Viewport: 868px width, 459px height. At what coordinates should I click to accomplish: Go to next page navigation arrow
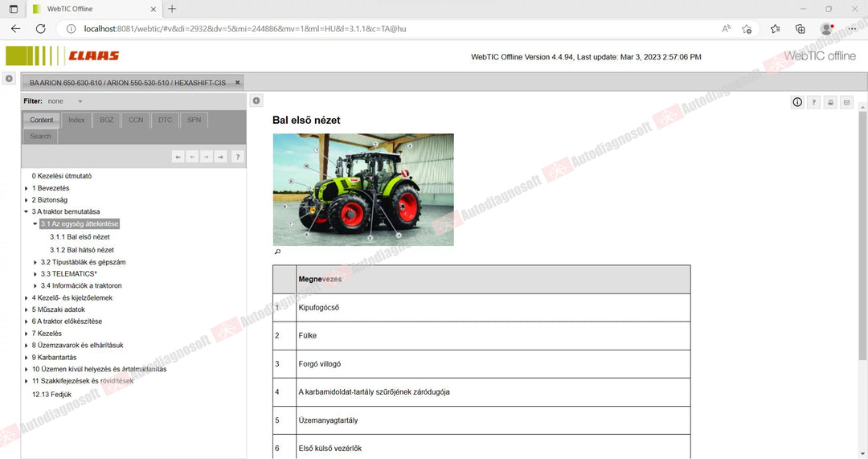(x=207, y=158)
